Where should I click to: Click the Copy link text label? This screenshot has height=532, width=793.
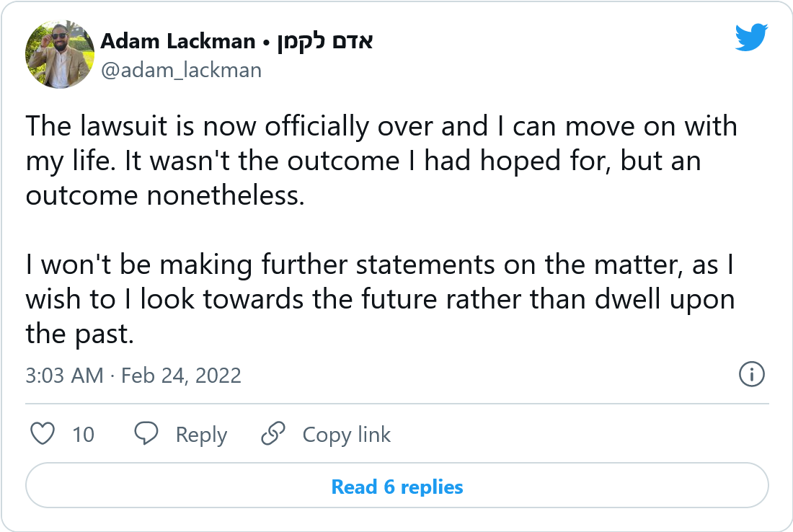coord(346,435)
